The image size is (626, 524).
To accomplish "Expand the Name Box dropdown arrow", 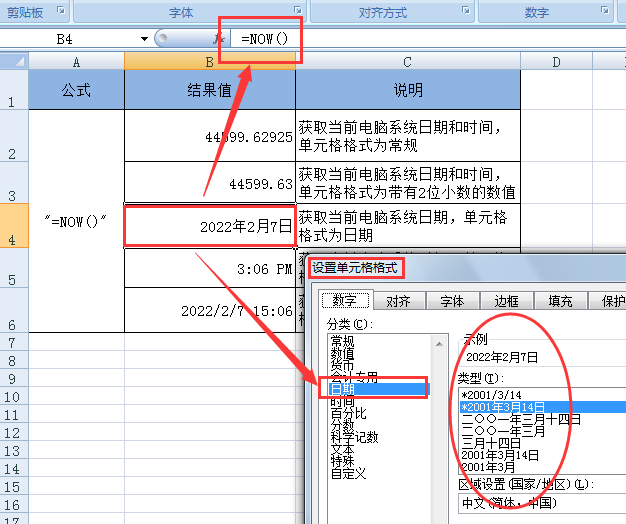I will (x=144, y=39).
